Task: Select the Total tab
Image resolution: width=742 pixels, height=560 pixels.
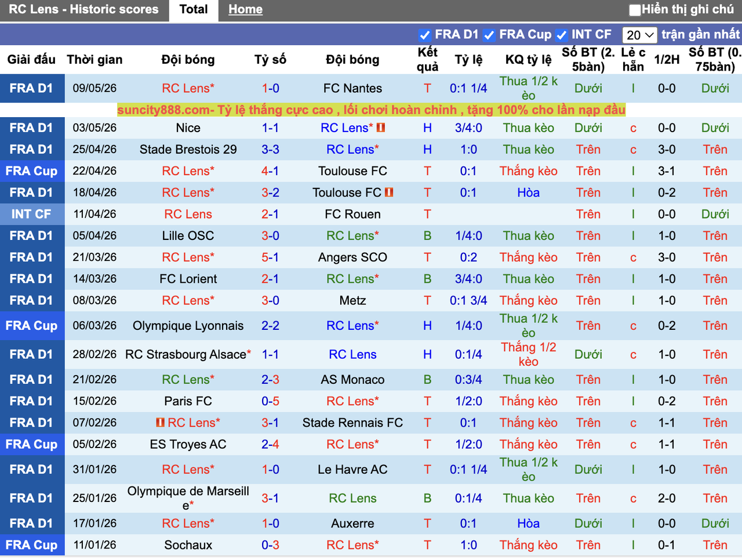Action: [x=194, y=9]
